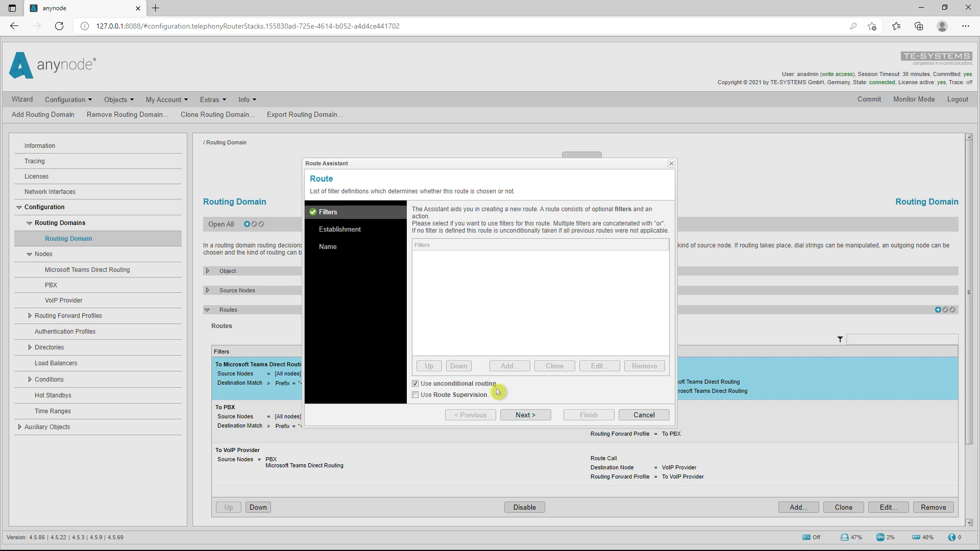Click add to favorites star-plus icon
This screenshot has height=551, width=980.
click(872, 26)
